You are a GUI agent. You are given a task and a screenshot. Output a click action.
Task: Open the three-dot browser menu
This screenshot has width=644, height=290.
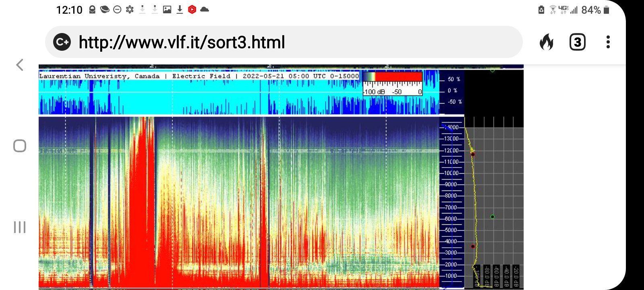[x=608, y=42]
